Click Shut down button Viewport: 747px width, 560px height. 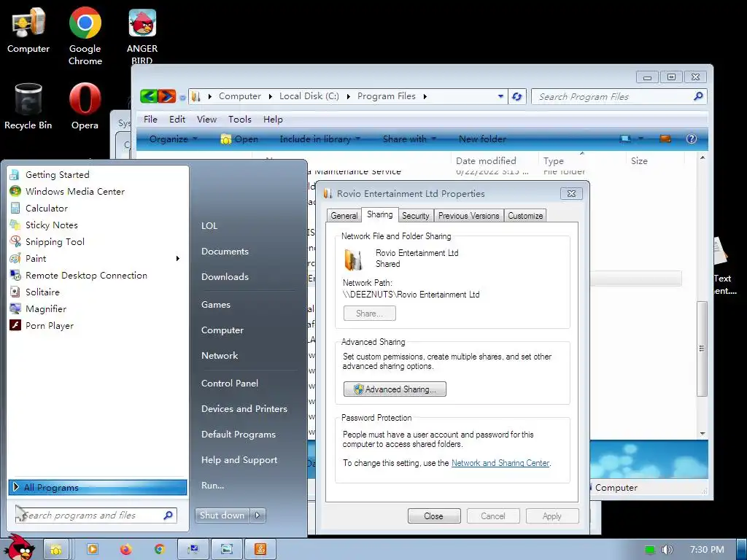click(x=222, y=516)
